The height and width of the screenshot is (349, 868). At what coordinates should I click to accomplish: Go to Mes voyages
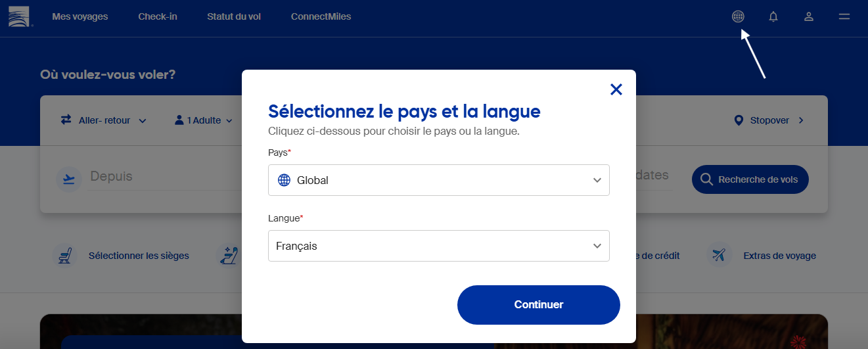(80, 16)
